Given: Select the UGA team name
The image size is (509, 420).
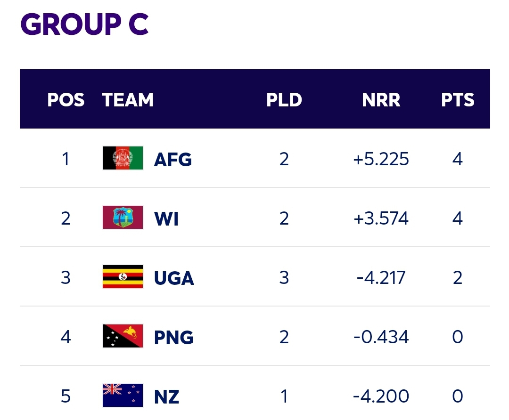Looking at the screenshot, I should point(174,278).
